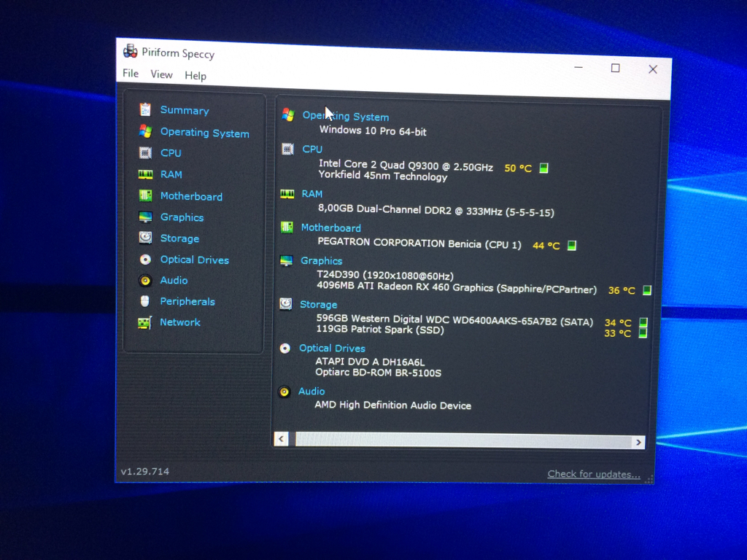Image resolution: width=747 pixels, height=560 pixels.
Task: Open the View menu
Action: pyautogui.click(x=161, y=74)
